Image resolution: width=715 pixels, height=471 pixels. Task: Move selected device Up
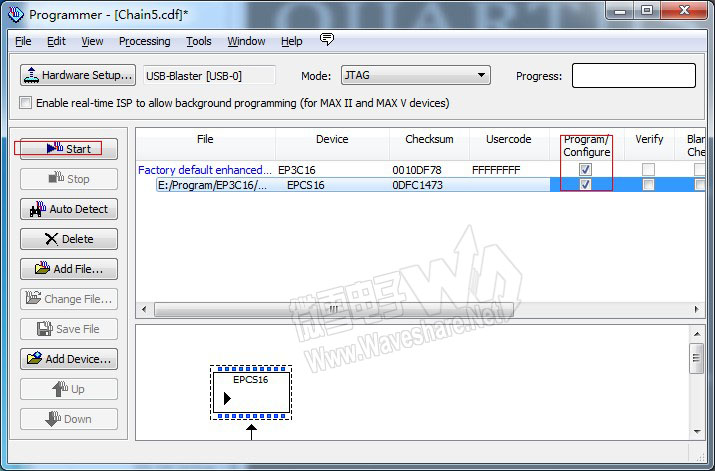click(x=69, y=389)
